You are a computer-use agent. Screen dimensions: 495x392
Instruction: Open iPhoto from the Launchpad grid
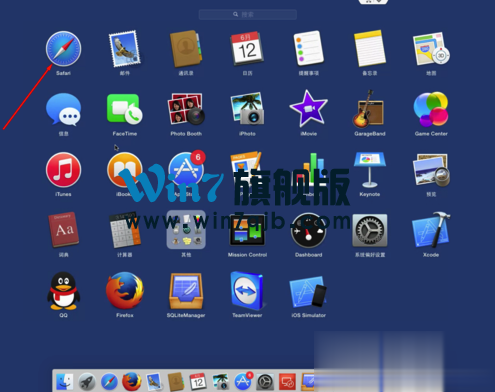pyautogui.click(x=247, y=109)
